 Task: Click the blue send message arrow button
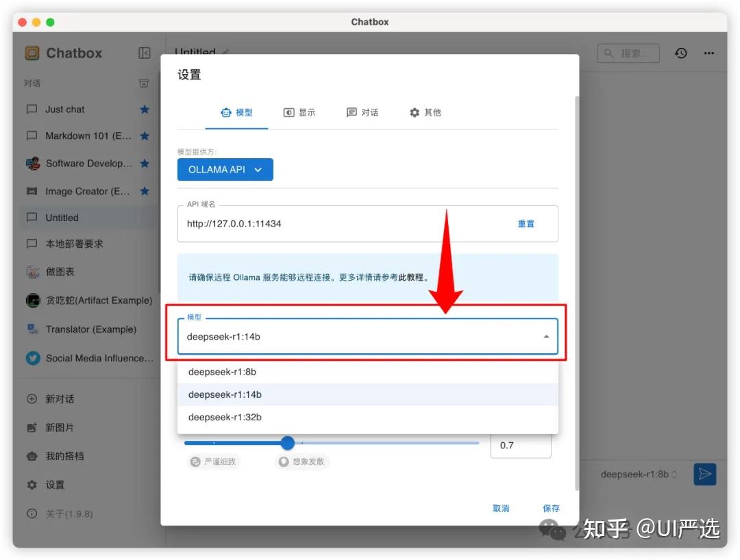click(704, 474)
